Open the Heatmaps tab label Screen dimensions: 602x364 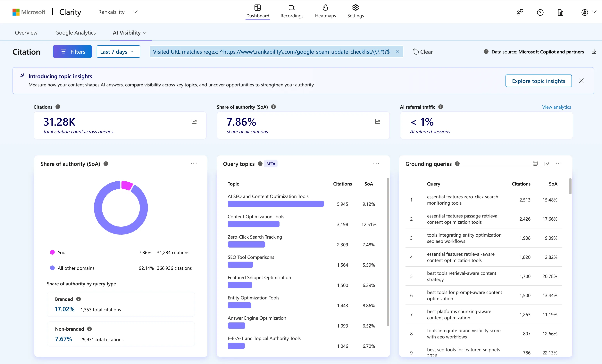tap(325, 16)
